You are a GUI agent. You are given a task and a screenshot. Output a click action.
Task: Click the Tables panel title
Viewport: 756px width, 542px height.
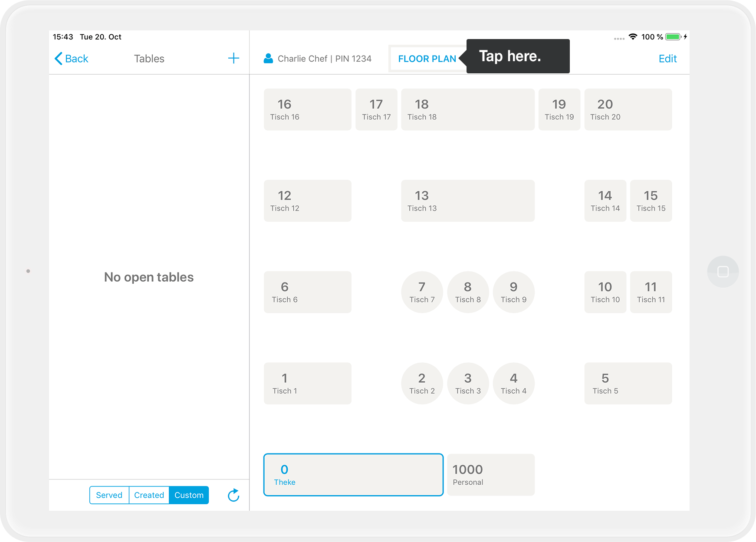(149, 59)
